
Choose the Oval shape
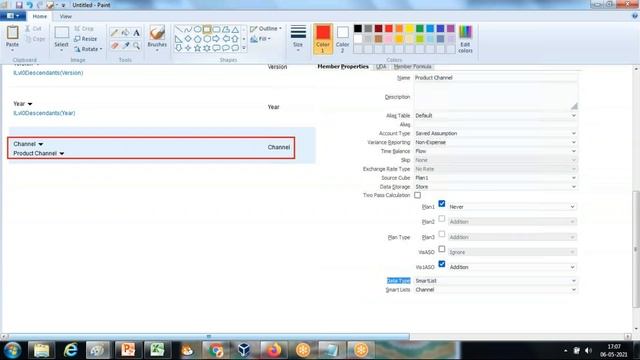coord(197,29)
